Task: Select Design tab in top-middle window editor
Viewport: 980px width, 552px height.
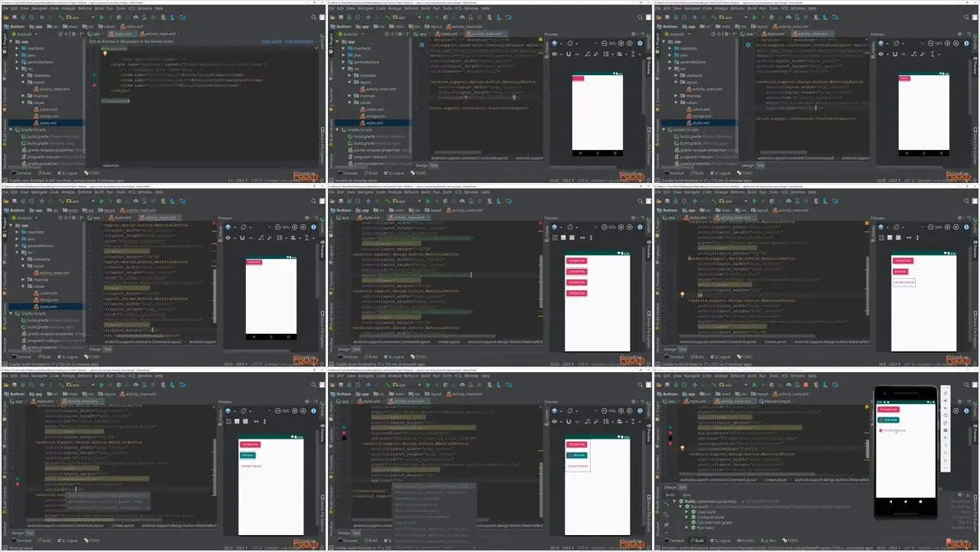Action: click(421, 165)
